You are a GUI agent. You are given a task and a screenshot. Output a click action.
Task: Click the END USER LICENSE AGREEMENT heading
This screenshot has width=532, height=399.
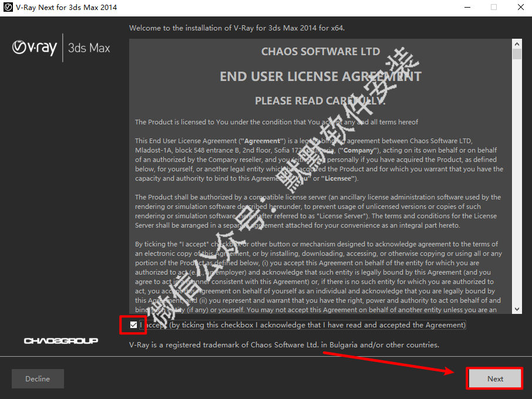click(x=320, y=77)
